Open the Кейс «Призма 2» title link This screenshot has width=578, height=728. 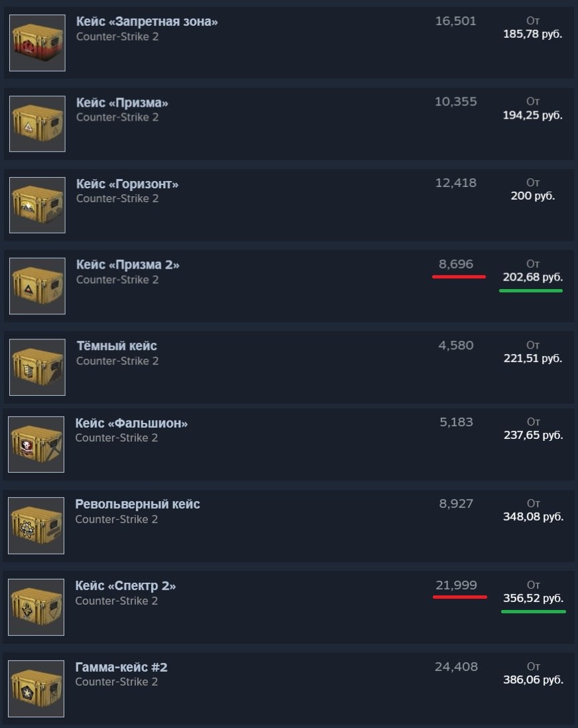[x=127, y=265]
